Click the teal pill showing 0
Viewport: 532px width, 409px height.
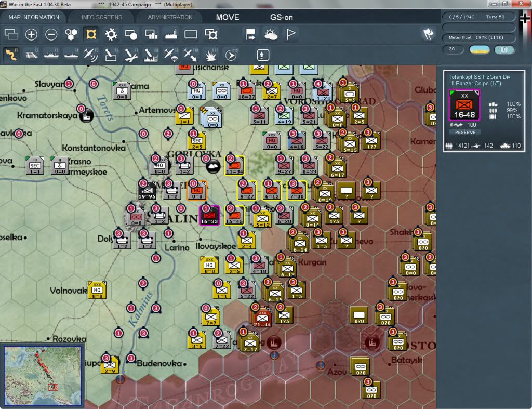504,49
